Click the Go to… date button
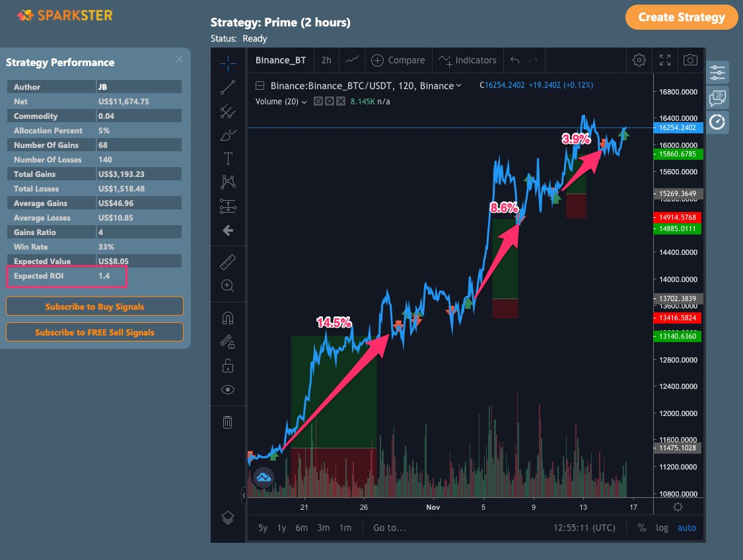Viewport: 743px width, 560px height. (x=390, y=528)
